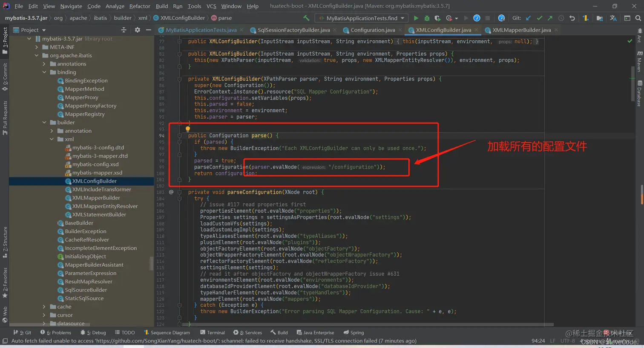This screenshot has height=348, width=644.
Task: Click the Project panel vertical scrollbar
Action: click(x=151, y=263)
